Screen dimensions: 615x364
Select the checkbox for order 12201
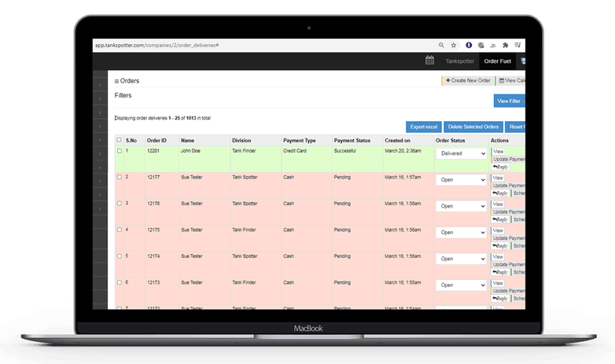pyautogui.click(x=120, y=151)
